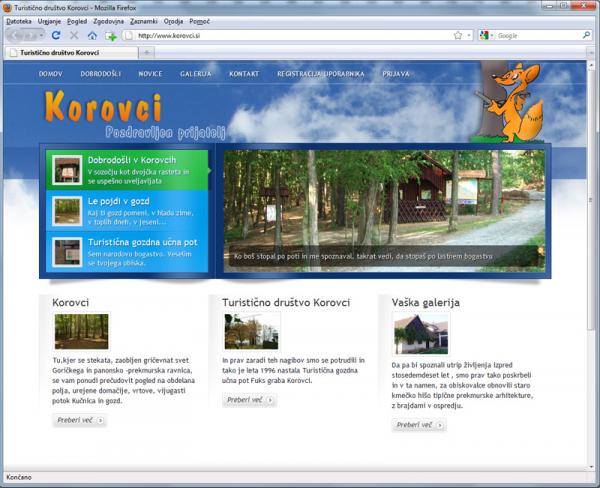Open a new tab with the plus button
Screen dimensions: 600x488
(148, 52)
